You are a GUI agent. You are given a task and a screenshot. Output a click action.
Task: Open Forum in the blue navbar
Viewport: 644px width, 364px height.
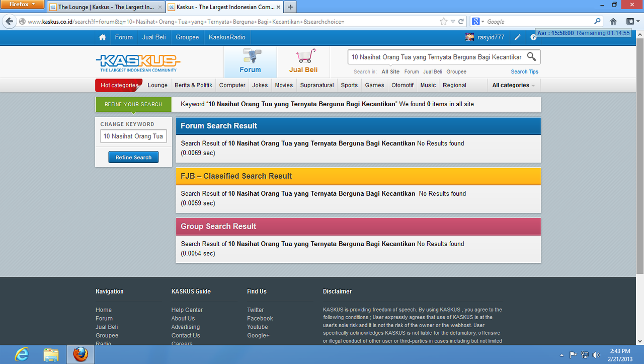click(x=124, y=37)
